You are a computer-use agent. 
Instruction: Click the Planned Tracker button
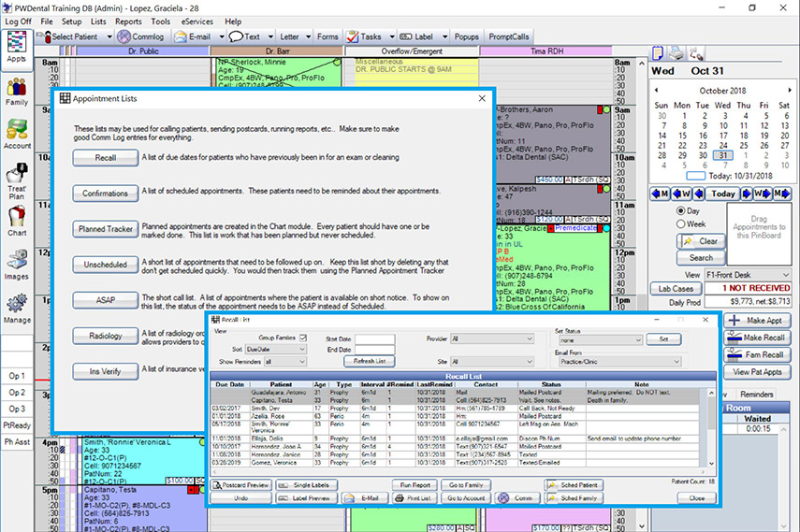point(106,229)
